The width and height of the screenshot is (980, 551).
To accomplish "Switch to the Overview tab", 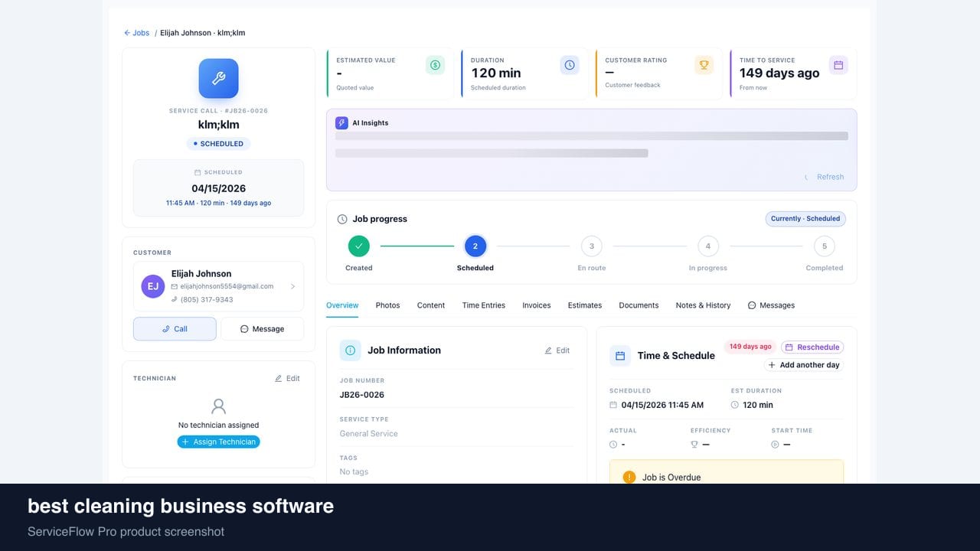I will point(342,305).
